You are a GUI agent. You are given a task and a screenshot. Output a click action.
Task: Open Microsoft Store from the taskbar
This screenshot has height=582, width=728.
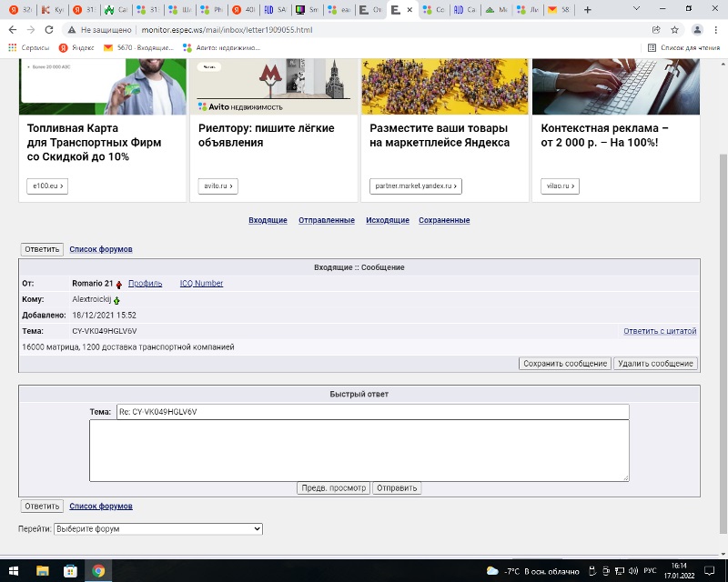pos(70,571)
